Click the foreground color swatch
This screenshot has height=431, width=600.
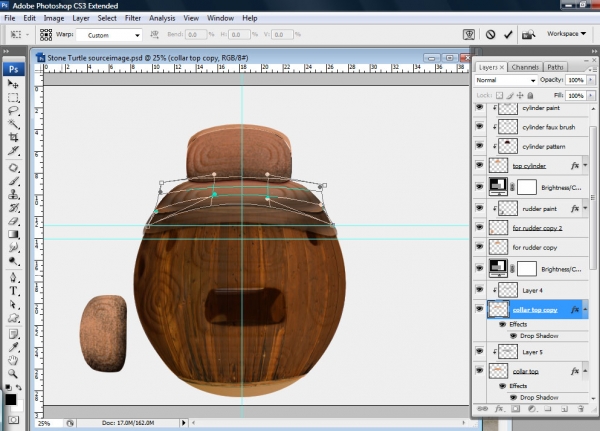click(x=10, y=399)
